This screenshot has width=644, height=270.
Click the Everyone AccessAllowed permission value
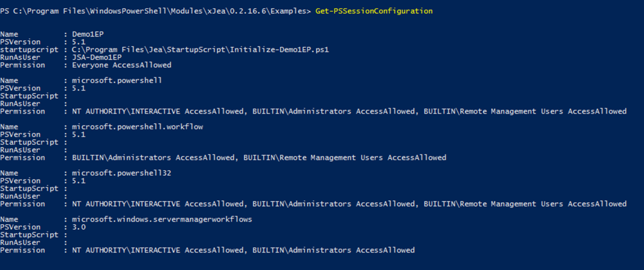[122, 65]
